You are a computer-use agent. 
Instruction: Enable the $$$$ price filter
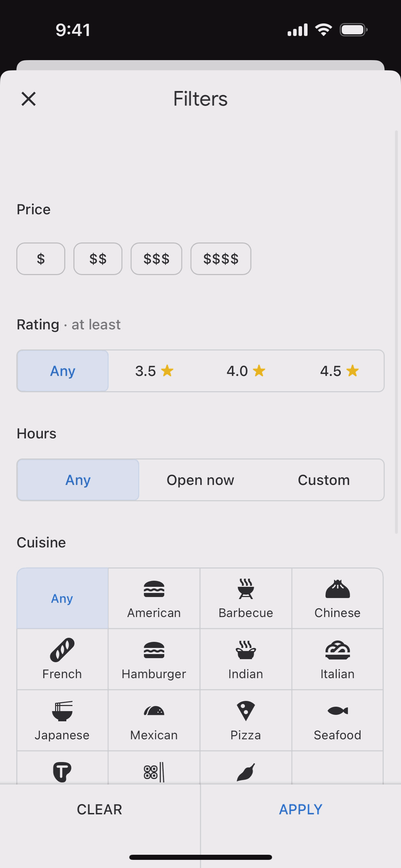[x=221, y=259]
